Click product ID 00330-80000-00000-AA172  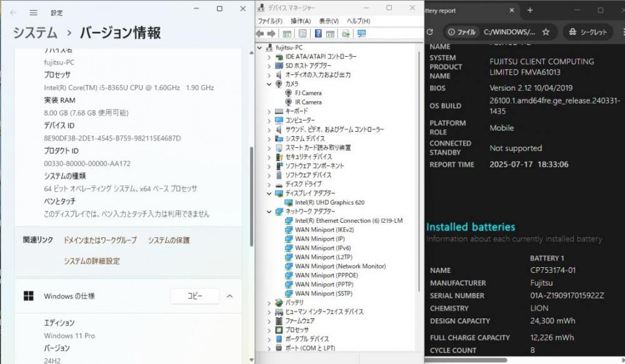[x=87, y=164]
